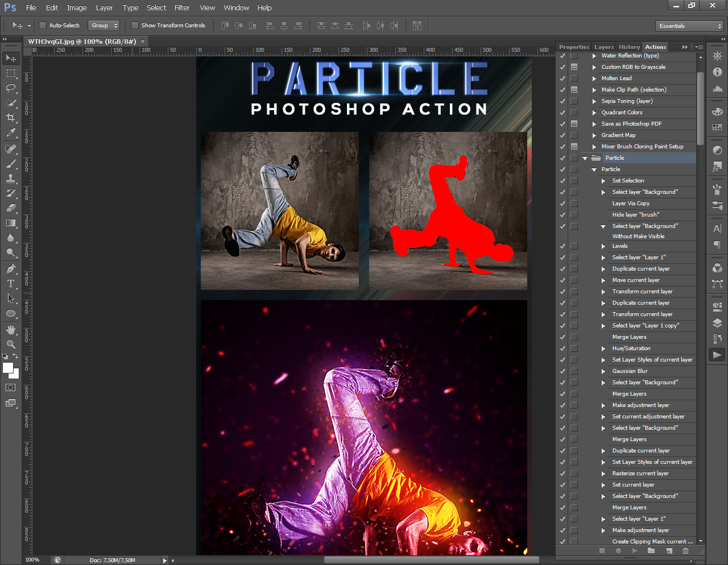Open the Filter menu
Screen dimensions: 728x565
click(x=182, y=8)
